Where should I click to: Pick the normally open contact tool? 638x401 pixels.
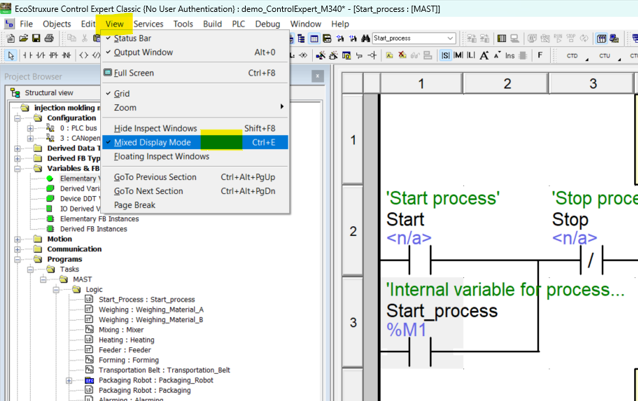[28, 55]
